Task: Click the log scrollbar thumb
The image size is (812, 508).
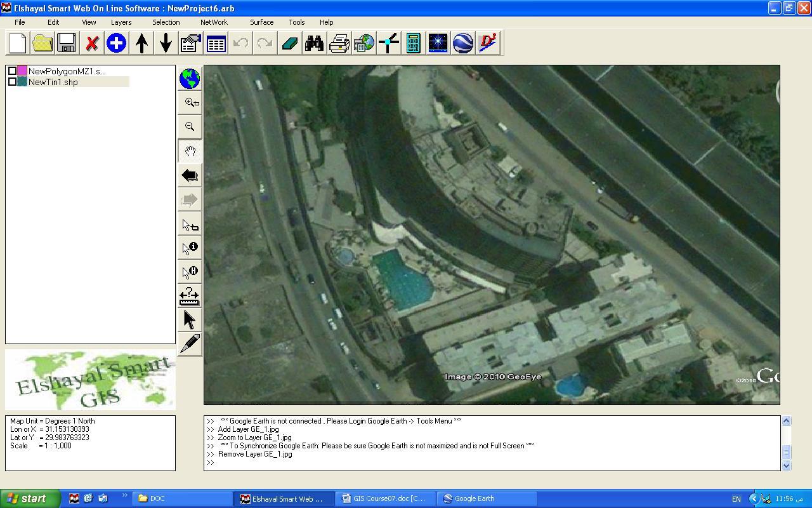Action: click(787, 452)
